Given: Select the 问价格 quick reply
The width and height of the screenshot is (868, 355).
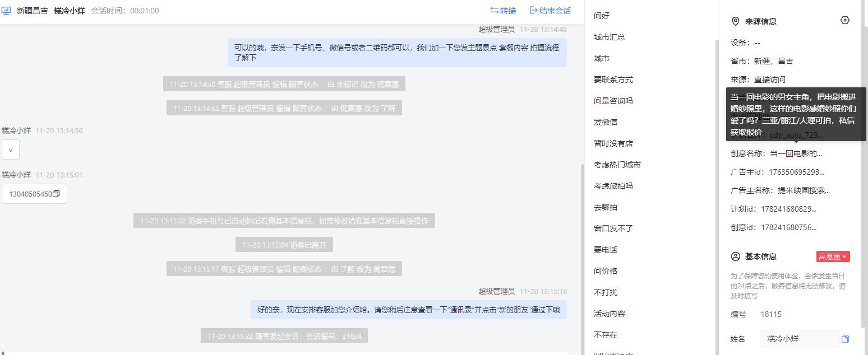Looking at the screenshot, I should pos(606,271).
